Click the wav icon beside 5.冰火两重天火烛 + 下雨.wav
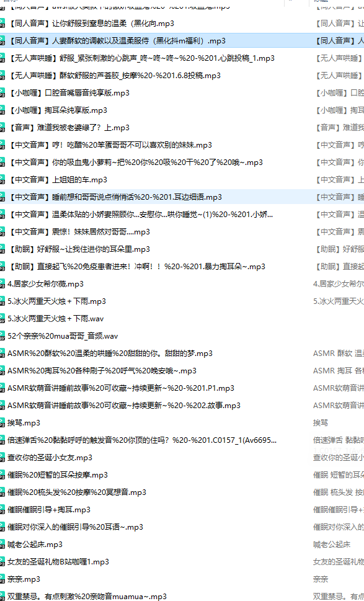The height and width of the screenshot is (601, 364). [x=2, y=319]
